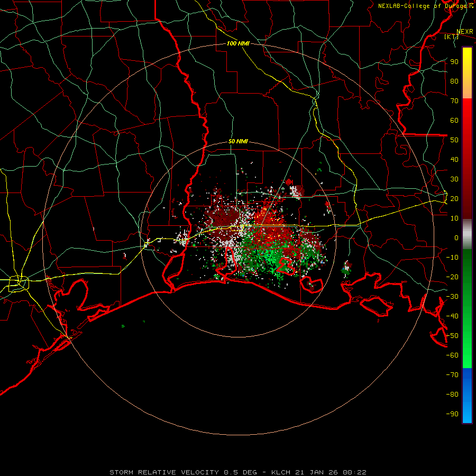476x476 pixels.
Task: Click the 0 value on velocity scale
Action: (x=456, y=238)
